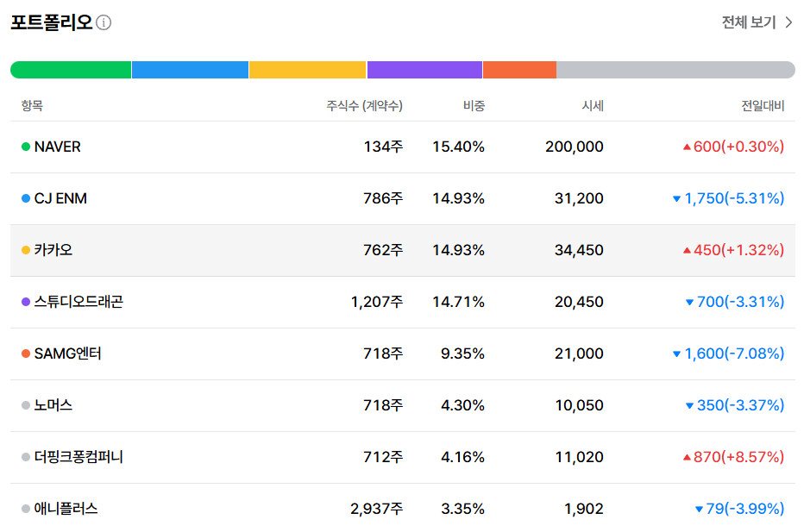
Task: Click the 비중 column header
Action: 474,105
